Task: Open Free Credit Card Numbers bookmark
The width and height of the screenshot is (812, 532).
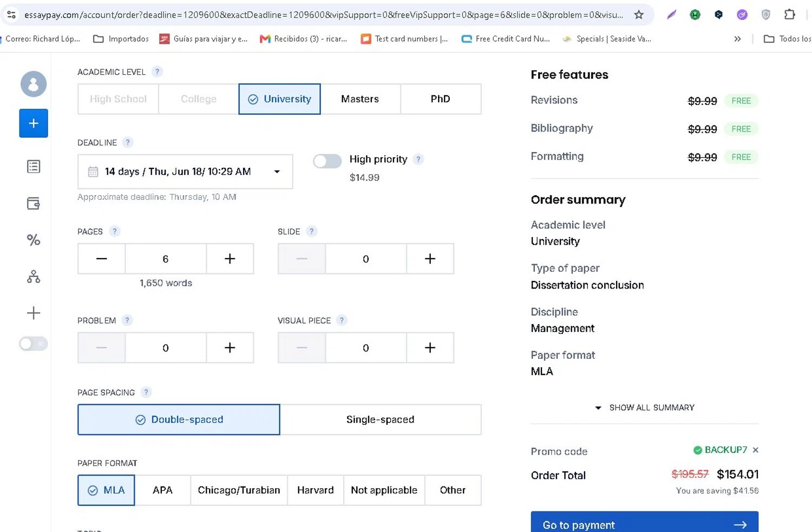Action: [506, 39]
